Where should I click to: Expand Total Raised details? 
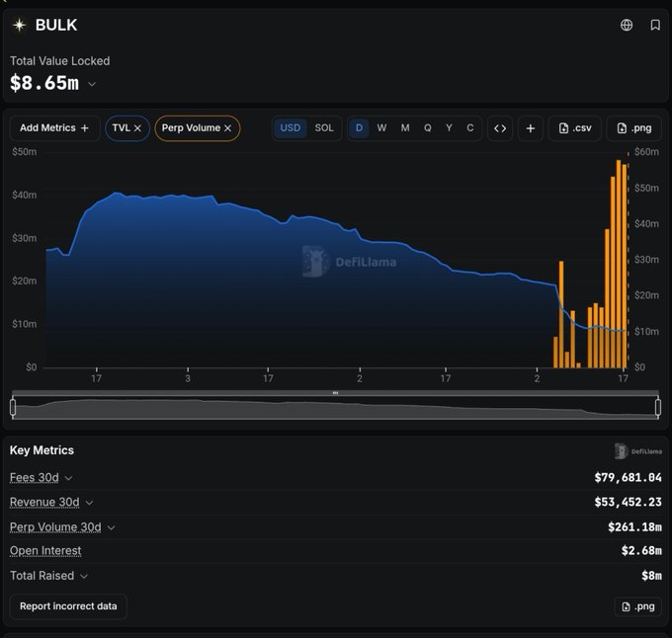(x=84, y=577)
